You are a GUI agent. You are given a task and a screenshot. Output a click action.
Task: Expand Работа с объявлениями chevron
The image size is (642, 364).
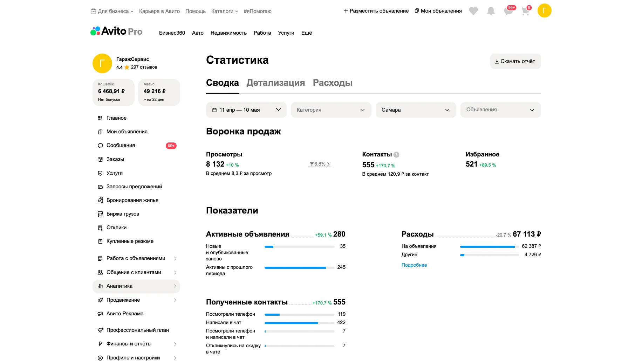point(175,259)
